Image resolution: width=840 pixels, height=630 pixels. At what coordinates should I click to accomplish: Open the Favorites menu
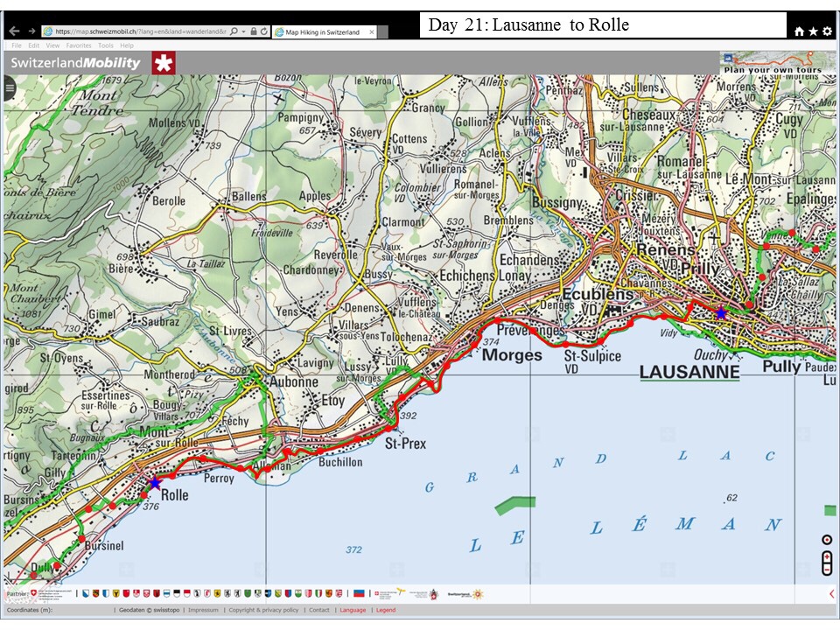[x=79, y=45]
